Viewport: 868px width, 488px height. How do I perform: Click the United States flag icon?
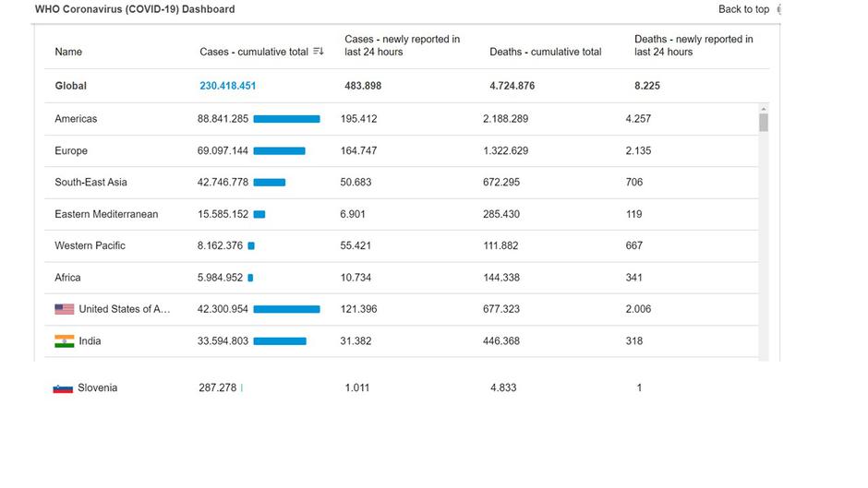coord(64,309)
